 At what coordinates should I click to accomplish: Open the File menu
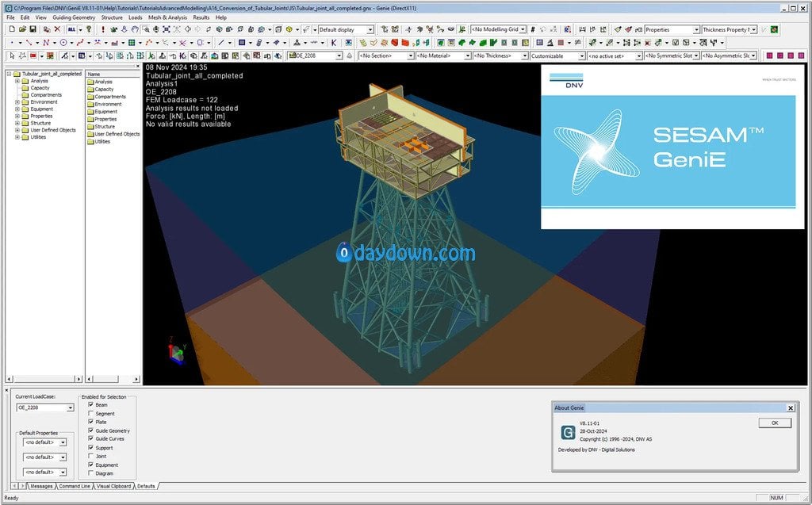[x=10, y=17]
